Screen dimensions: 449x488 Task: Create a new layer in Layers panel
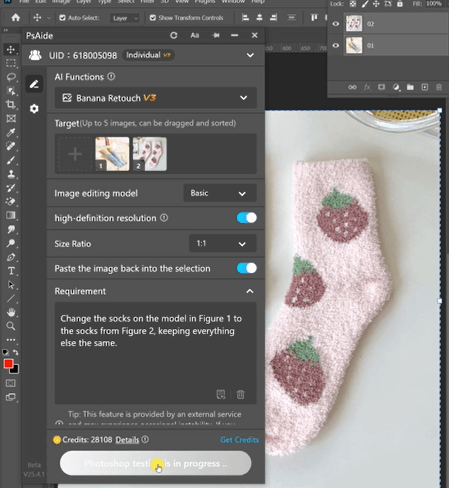coord(425,87)
